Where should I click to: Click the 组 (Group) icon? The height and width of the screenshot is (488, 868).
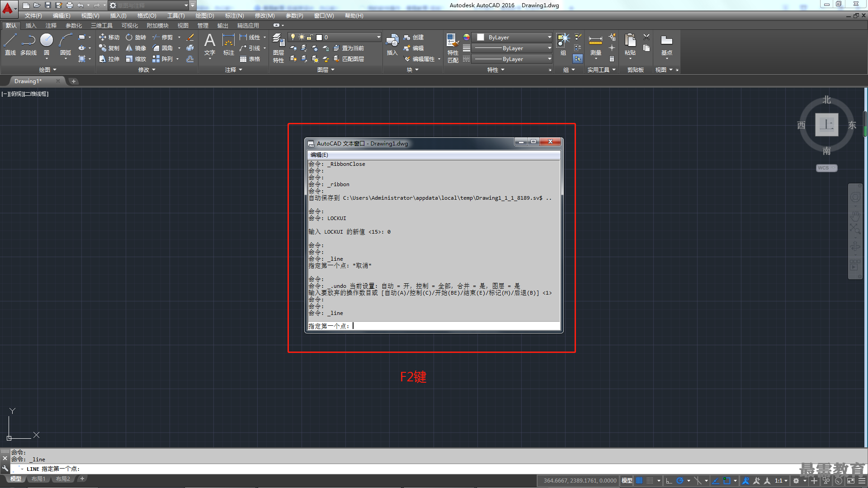coord(563,44)
